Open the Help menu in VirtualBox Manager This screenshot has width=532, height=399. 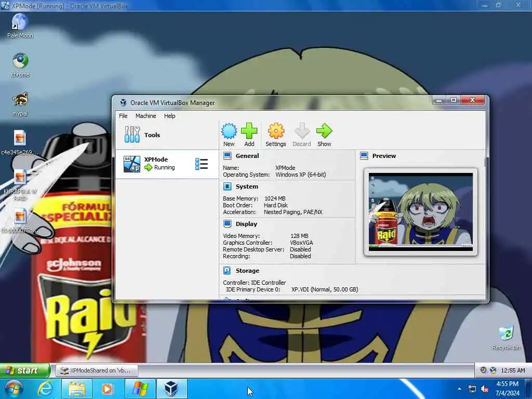[170, 116]
